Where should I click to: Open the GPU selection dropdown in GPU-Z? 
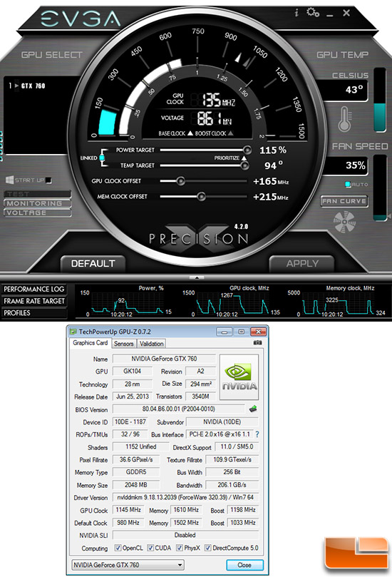(x=128, y=565)
